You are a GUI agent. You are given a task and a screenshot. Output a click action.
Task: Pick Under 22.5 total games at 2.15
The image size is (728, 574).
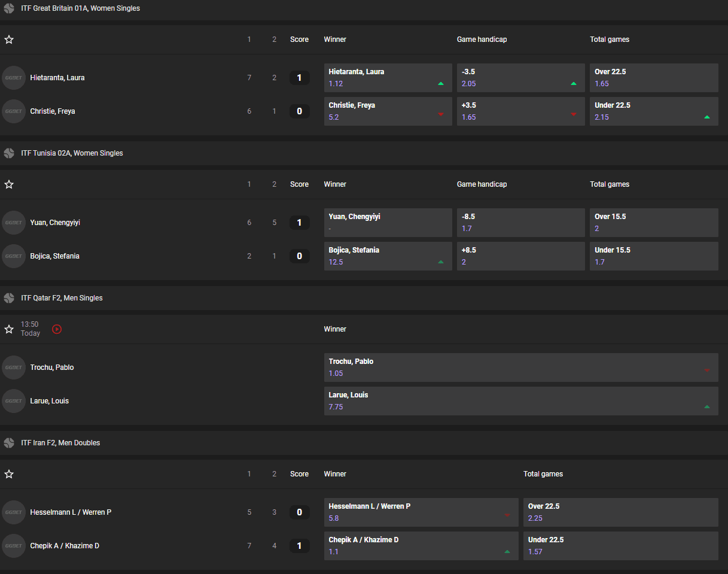coord(654,111)
